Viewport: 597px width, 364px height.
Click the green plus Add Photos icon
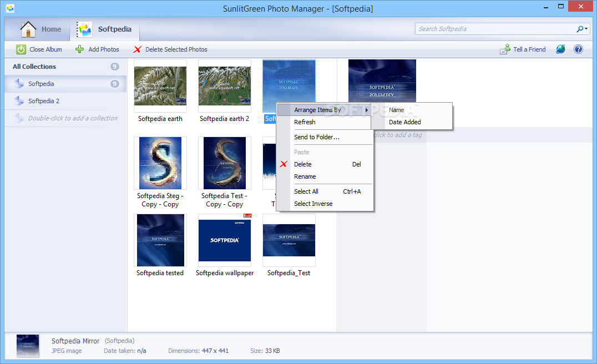coord(79,49)
